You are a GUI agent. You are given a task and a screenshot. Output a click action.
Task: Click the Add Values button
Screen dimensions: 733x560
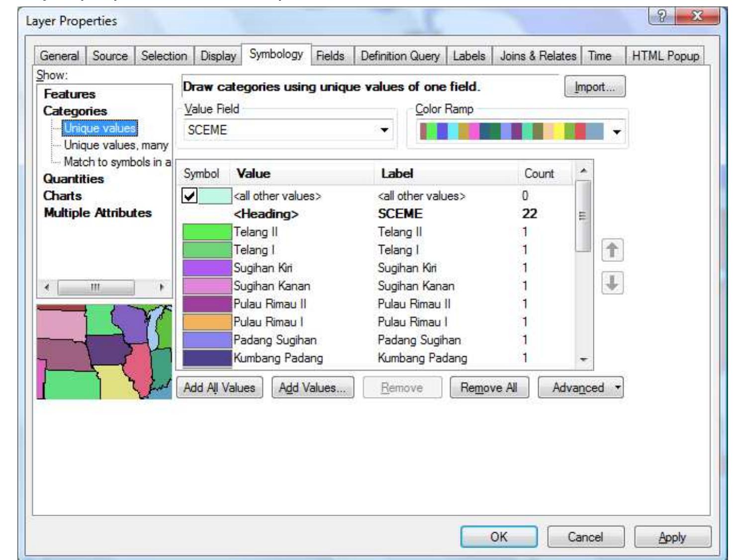pyautogui.click(x=313, y=388)
